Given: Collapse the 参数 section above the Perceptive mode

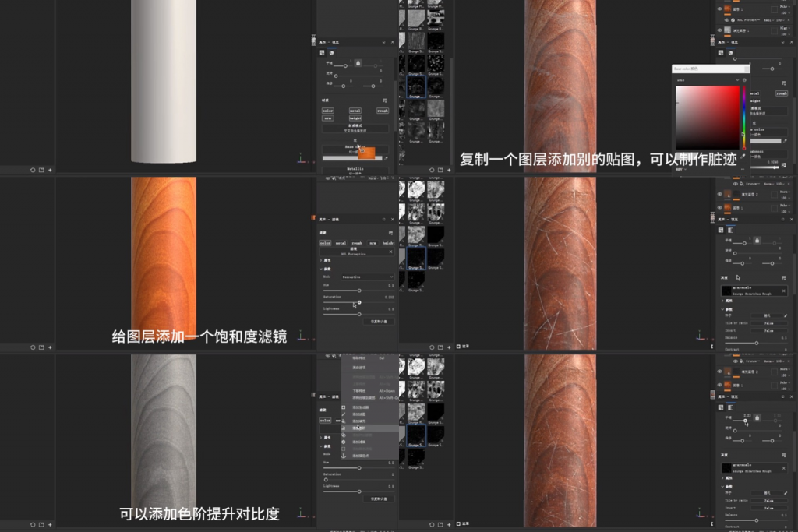Looking at the screenshot, I should (321, 269).
